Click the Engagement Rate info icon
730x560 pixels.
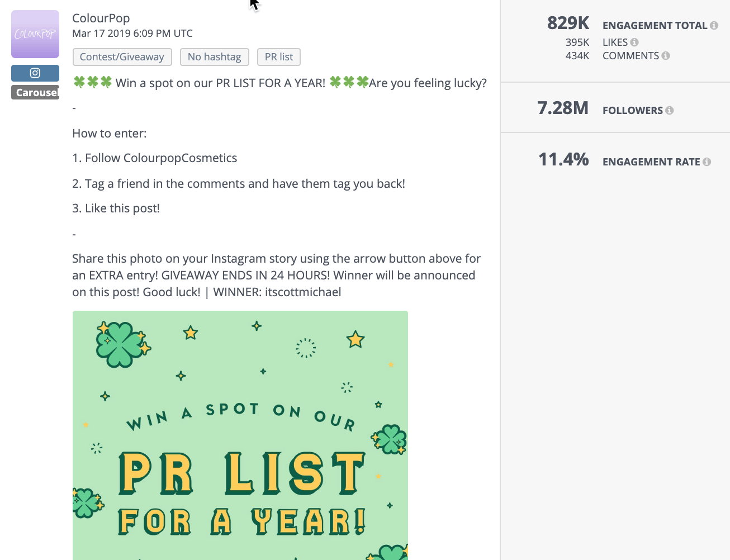[x=708, y=162]
